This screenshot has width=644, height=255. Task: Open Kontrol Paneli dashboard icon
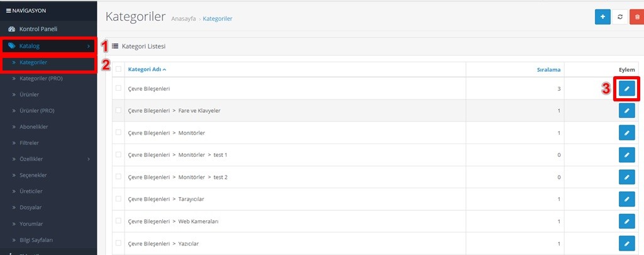[x=11, y=29]
